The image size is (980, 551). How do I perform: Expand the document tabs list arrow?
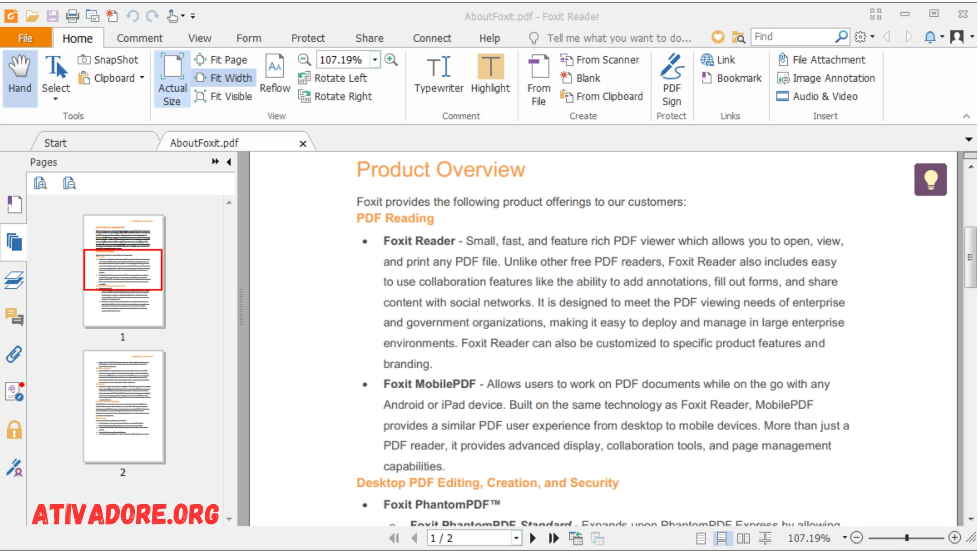click(969, 140)
